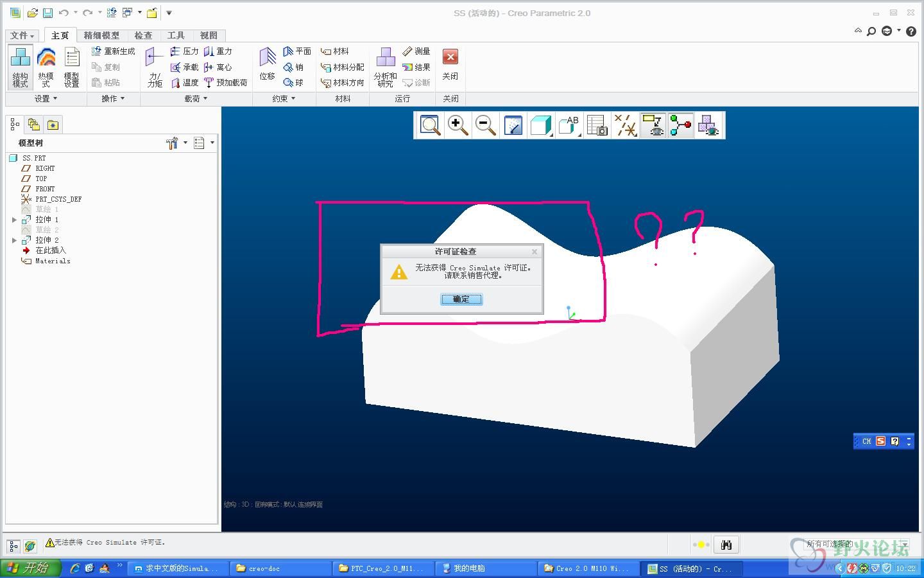
Task: Click 确定 in license check dialog
Action: [461, 299]
